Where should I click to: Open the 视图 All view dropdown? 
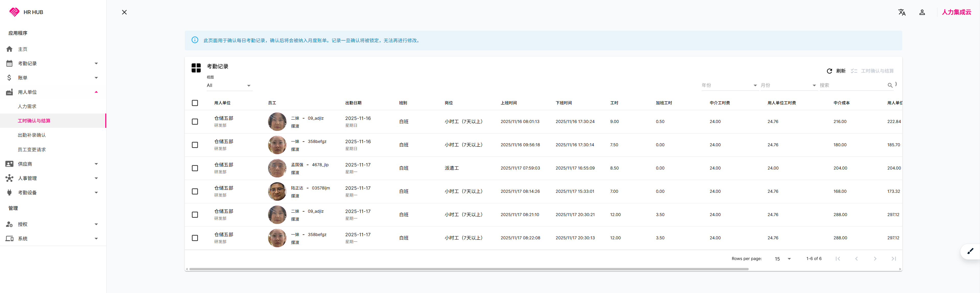(229, 86)
